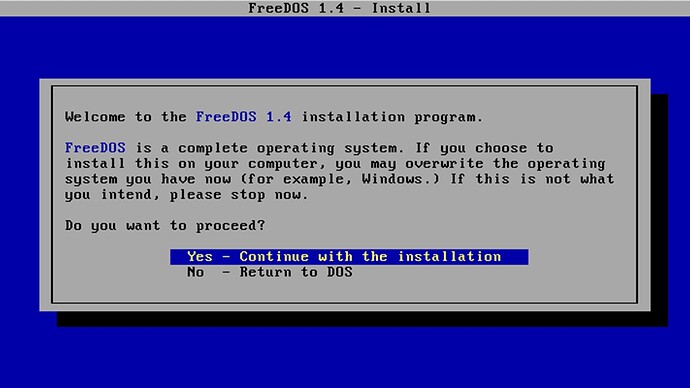
Task: Click the phrase "please stop now."
Action: coord(239,195)
